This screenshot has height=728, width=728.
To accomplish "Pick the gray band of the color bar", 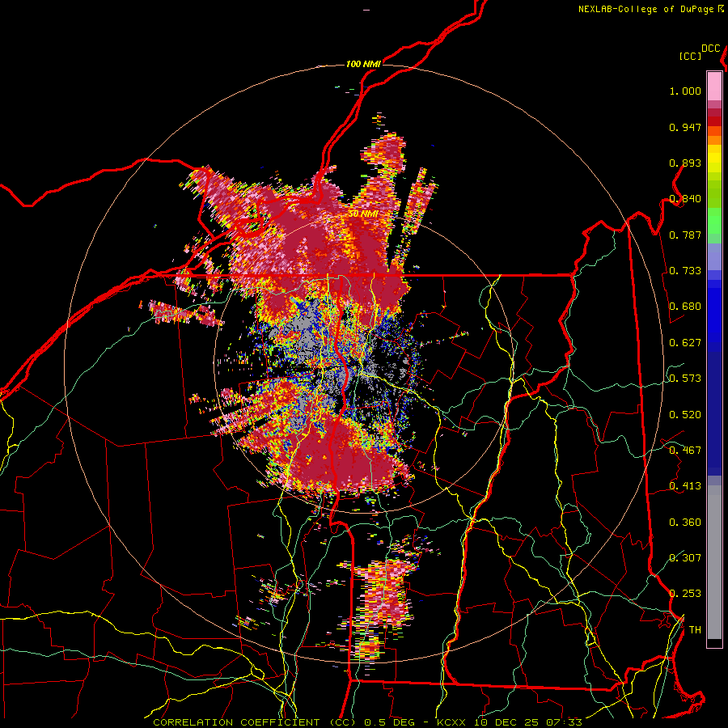I will coord(714,562).
